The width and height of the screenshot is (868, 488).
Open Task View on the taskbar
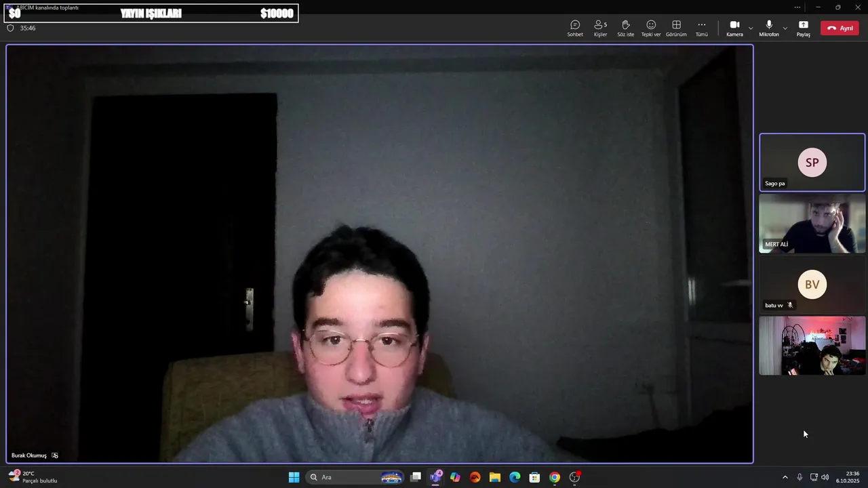click(x=416, y=477)
